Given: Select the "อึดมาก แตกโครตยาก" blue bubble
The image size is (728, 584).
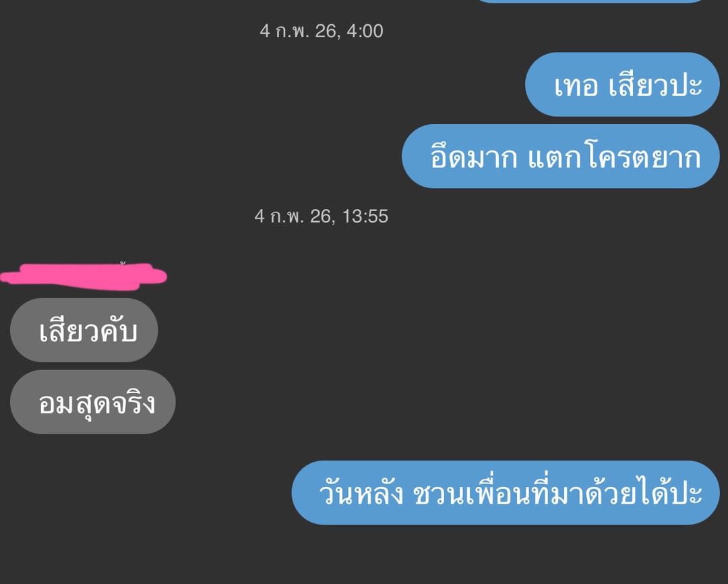Looking at the screenshot, I should tap(560, 156).
